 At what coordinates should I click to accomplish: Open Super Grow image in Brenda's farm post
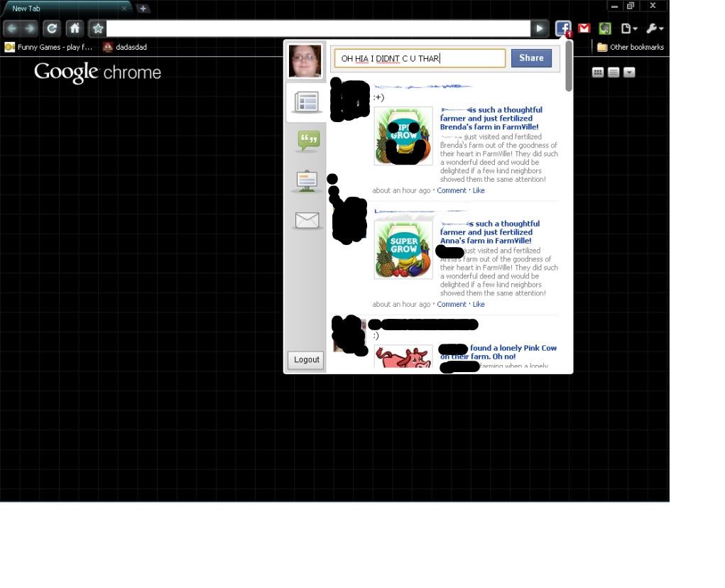coord(403,136)
